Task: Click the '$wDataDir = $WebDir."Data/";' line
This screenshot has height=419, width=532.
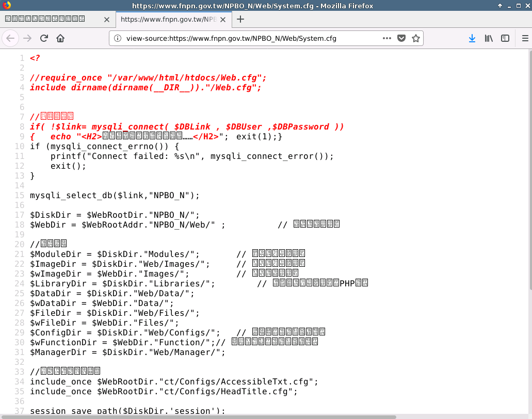Action: coord(102,303)
